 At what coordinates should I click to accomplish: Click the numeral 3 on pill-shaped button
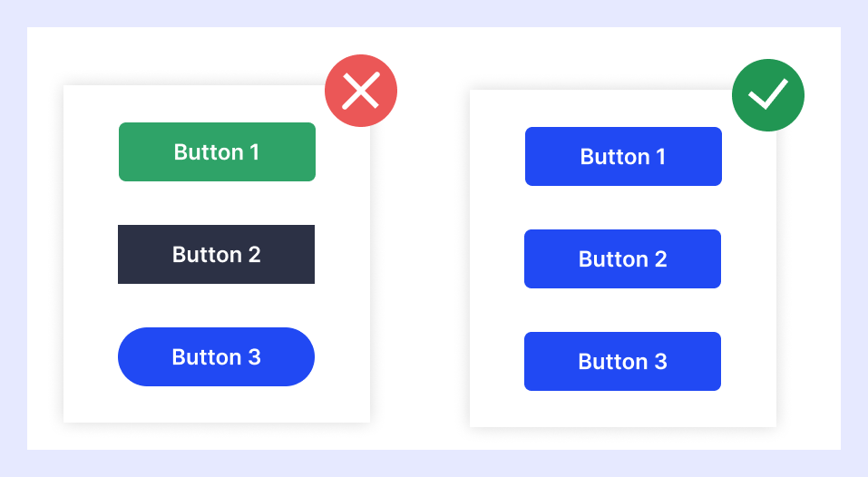pos(254,357)
